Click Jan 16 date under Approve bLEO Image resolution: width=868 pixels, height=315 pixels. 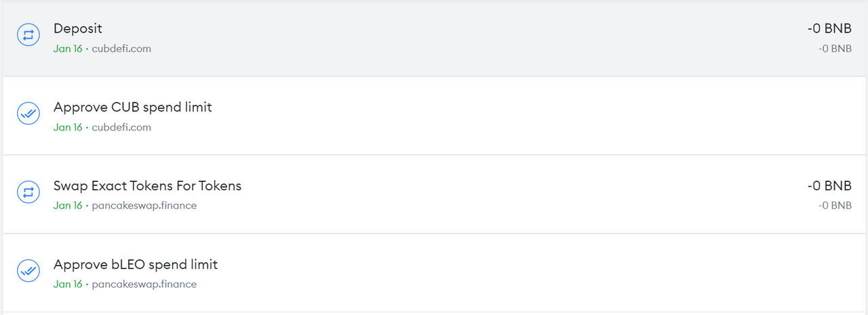pos(68,284)
